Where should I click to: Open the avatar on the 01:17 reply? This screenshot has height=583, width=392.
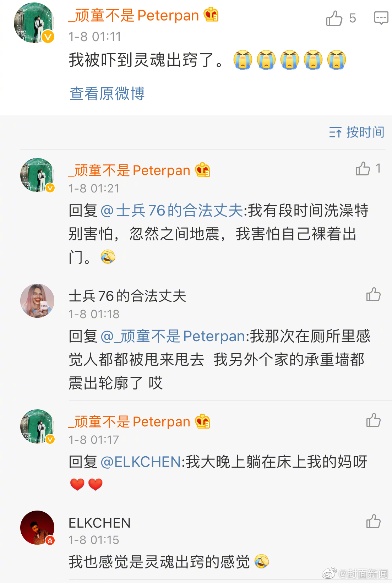pos(37,426)
